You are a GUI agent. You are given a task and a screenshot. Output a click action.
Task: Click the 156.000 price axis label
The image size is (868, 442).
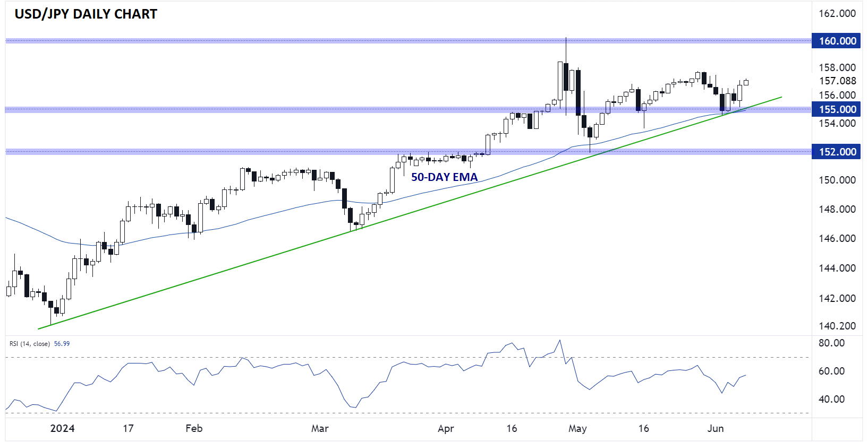[x=837, y=96]
